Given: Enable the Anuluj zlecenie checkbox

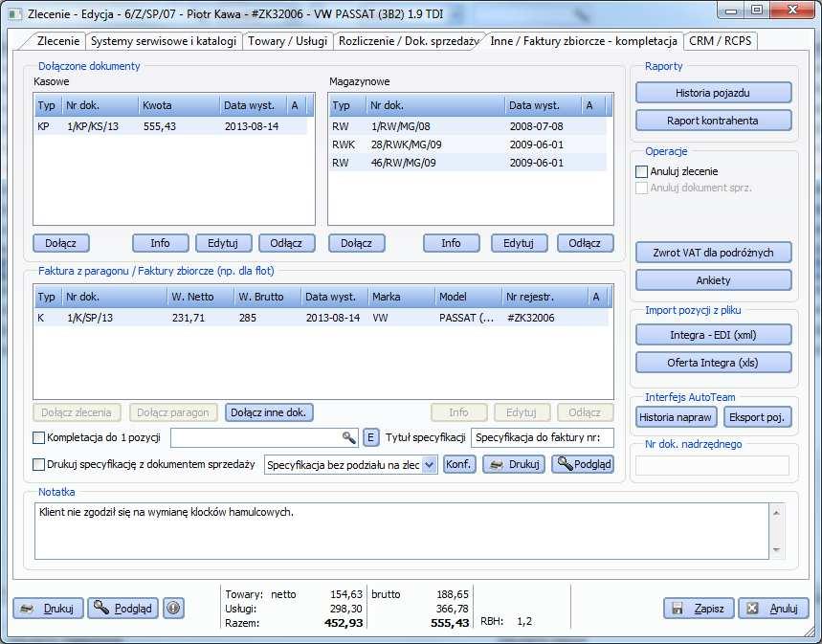Looking at the screenshot, I should click(641, 171).
